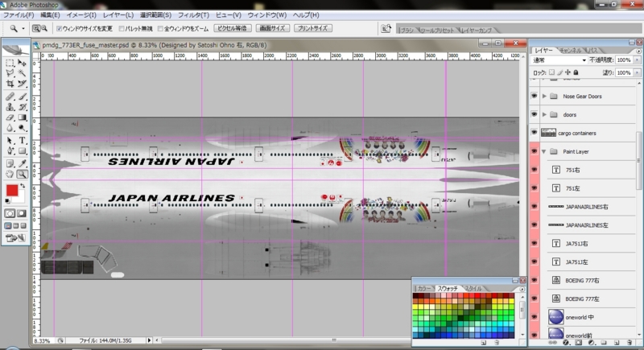Open the イメージ(I) menu
This screenshot has height=350, width=644.
click(x=81, y=14)
